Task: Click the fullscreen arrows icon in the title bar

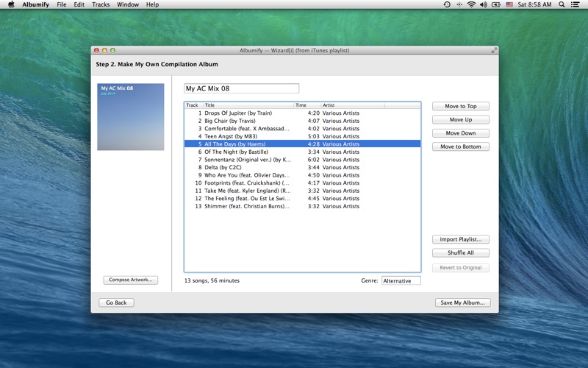Action: click(494, 50)
